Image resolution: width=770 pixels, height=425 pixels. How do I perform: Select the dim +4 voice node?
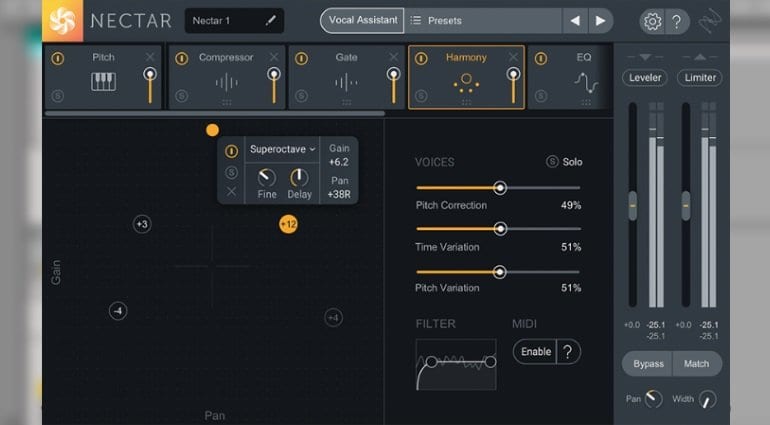click(x=333, y=318)
